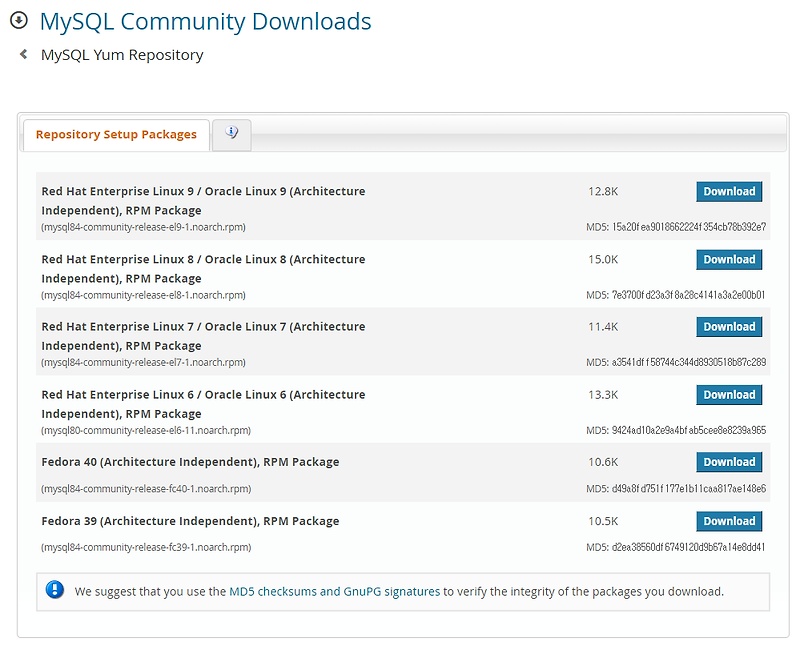The height and width of the screenshot is (650, 800).
Task: Click the blue information icon in the bottom notice
Action: pyautogui.click(x=52, y=591)
